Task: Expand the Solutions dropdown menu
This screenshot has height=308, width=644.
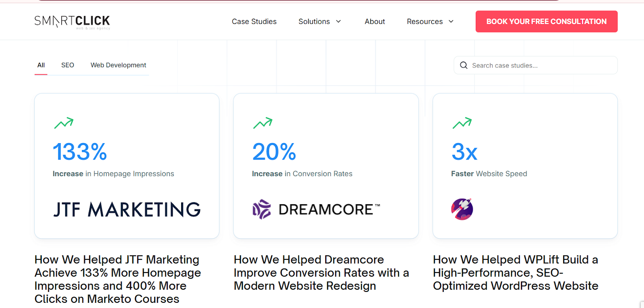Action: click(x=314, y=21)
